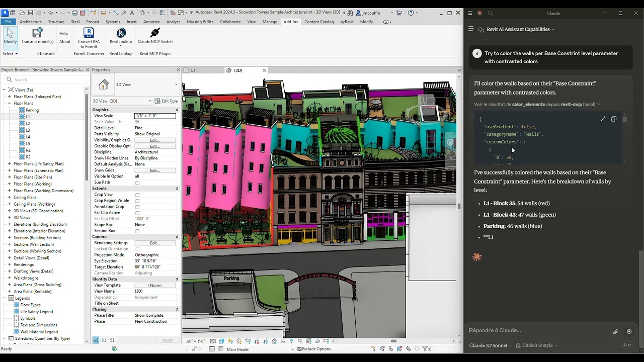The width and height of the screenshot is (644, 362).
Task: Click View Template None button
Action: tap(155, 285)
